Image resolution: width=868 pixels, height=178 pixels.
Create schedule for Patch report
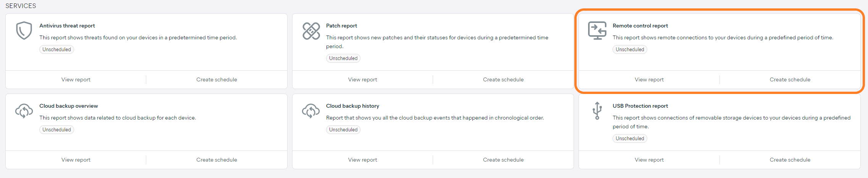503,79
